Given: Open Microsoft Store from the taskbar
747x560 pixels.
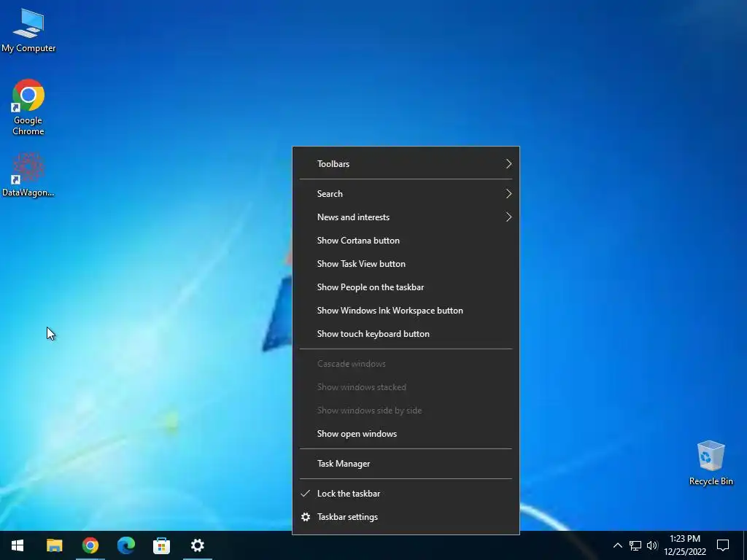Looking at the screenshot, I should (161, 545).
